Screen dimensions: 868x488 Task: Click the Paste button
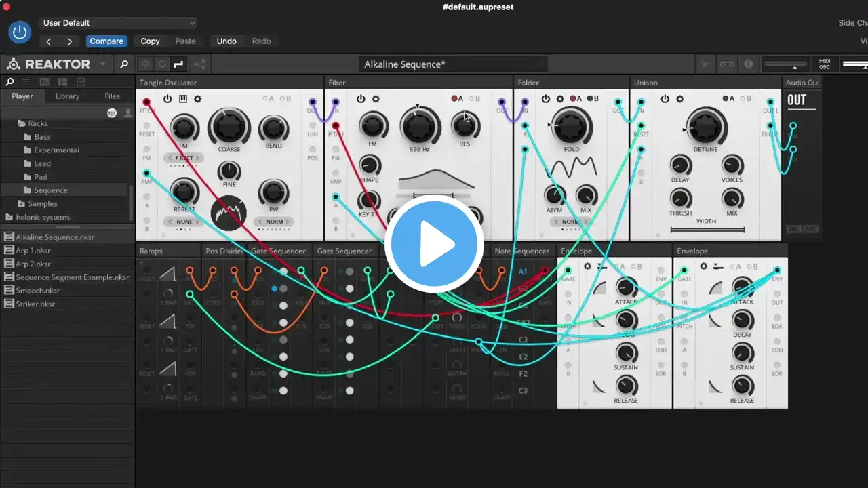185,41
